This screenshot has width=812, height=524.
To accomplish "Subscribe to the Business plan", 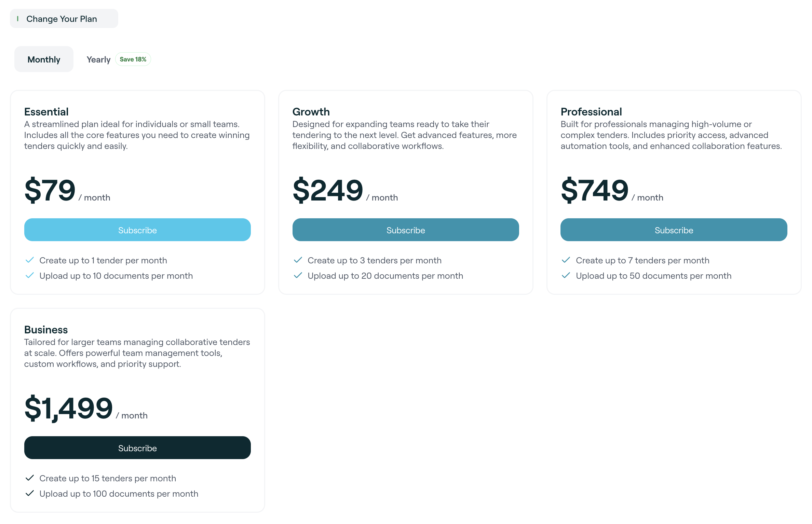I will click(x=137, y=448).
